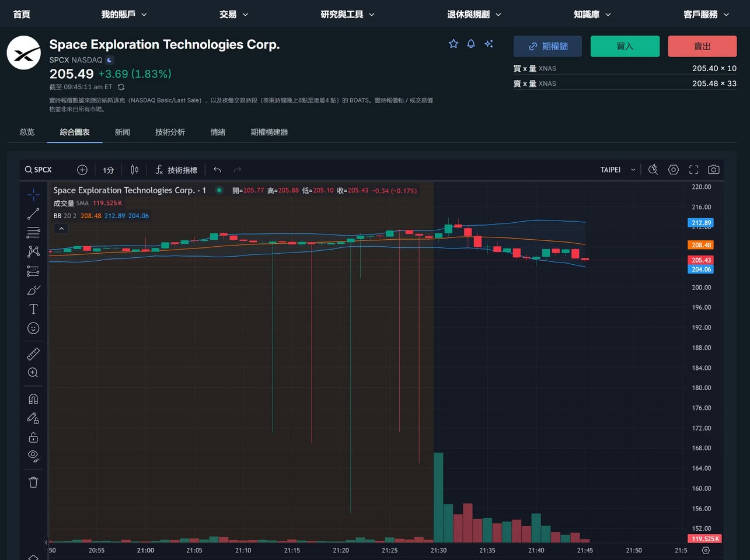The height and width of the screenshot is (560, 750).
Task: Click the 208.48 orange price label
Action: point(701,245)
